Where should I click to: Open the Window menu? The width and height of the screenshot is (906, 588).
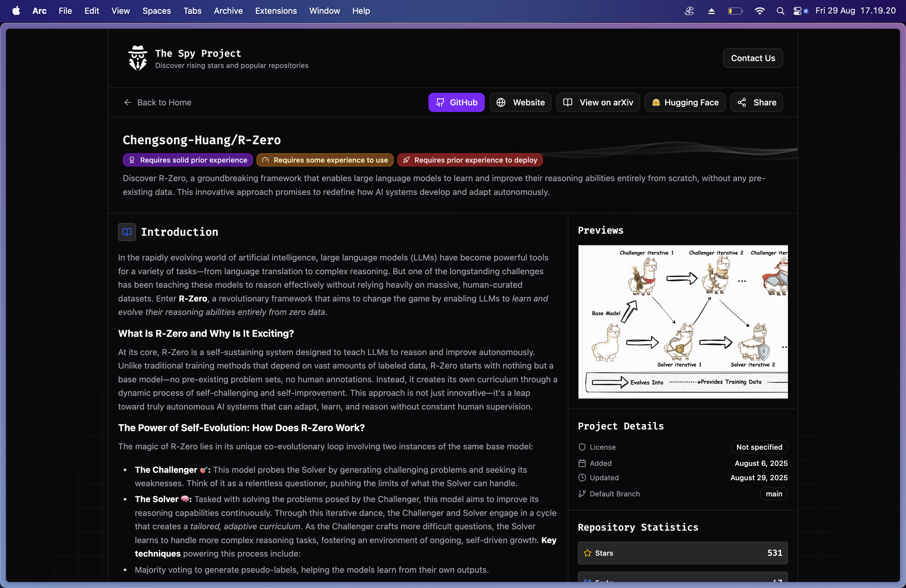click(x=324, y=11)
